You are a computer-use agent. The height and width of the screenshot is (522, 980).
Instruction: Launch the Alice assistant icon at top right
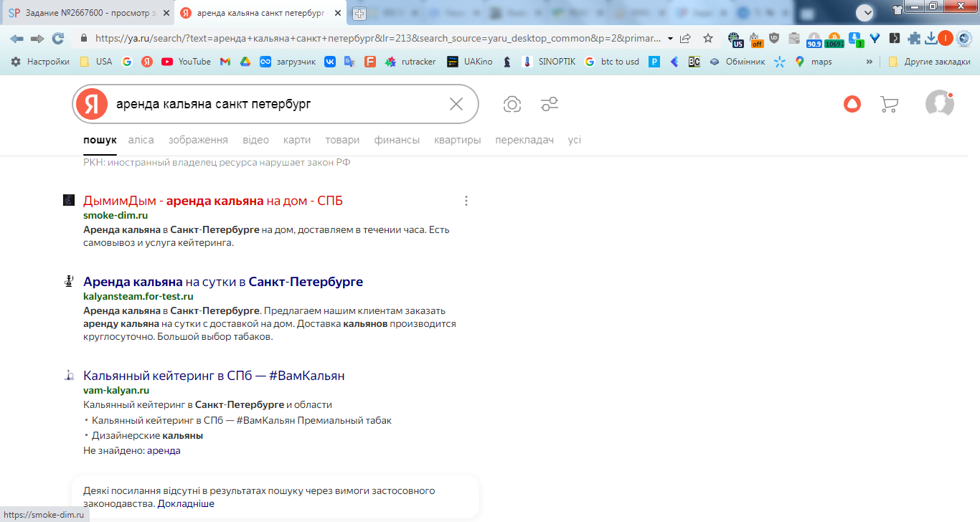click(x=852, y=104)
